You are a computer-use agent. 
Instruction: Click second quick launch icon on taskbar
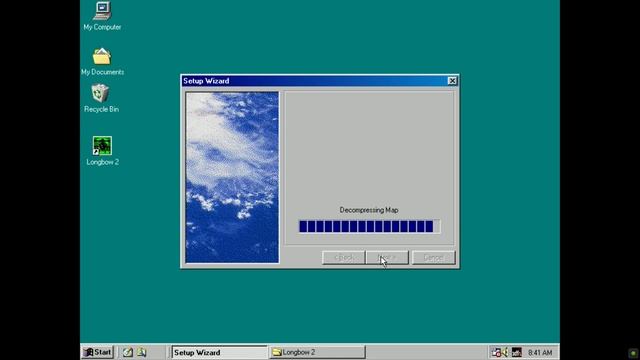pyautogui.click(x=142, y=352)
